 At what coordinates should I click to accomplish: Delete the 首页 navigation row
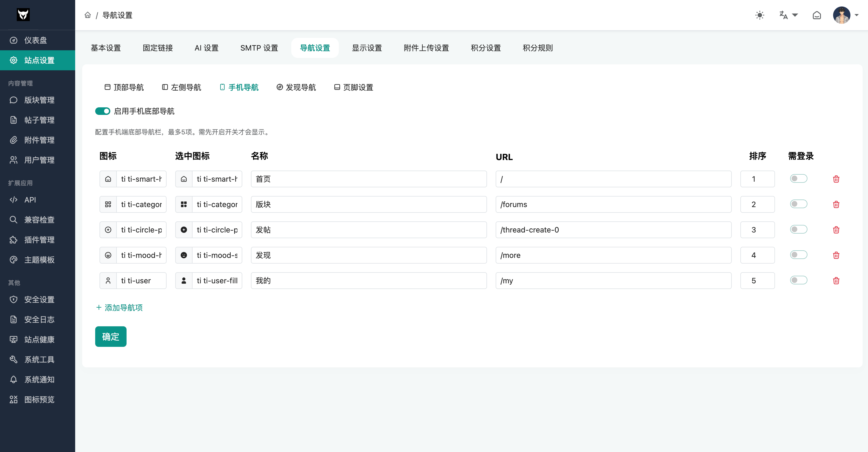pyautogui.click(x=836, y=179)
